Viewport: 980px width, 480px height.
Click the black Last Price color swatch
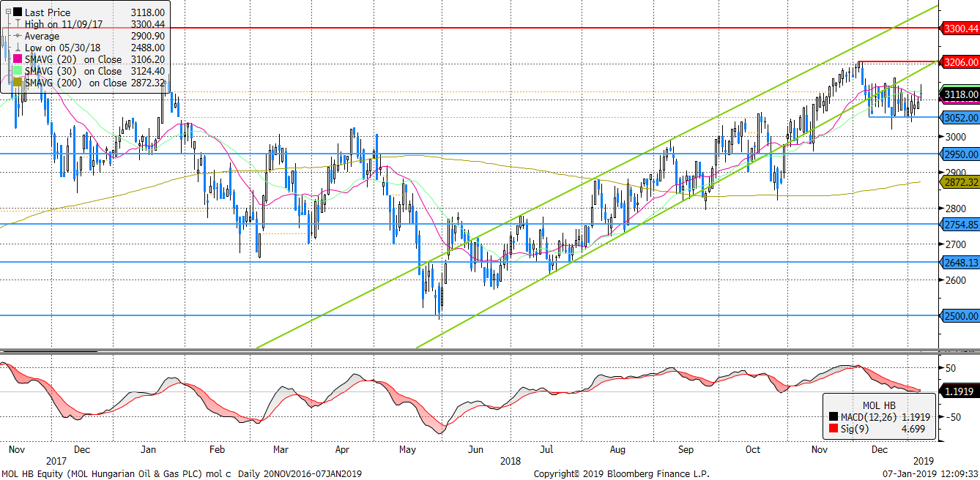coord(17,12)
